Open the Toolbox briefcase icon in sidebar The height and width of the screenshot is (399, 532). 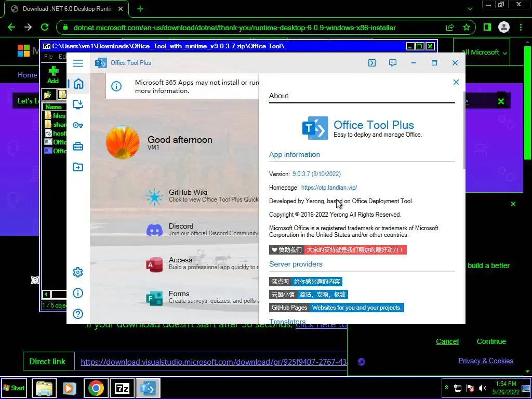coord(78,146)
